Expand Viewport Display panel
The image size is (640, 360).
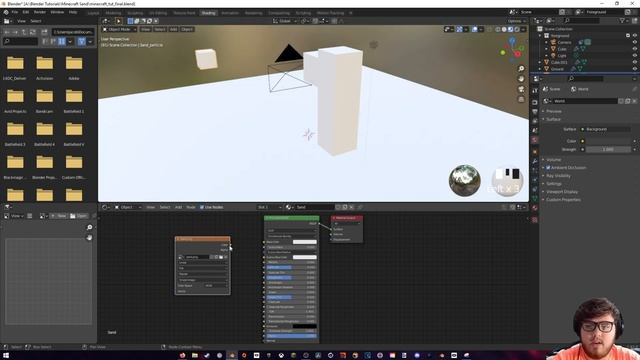pos(562,191)
